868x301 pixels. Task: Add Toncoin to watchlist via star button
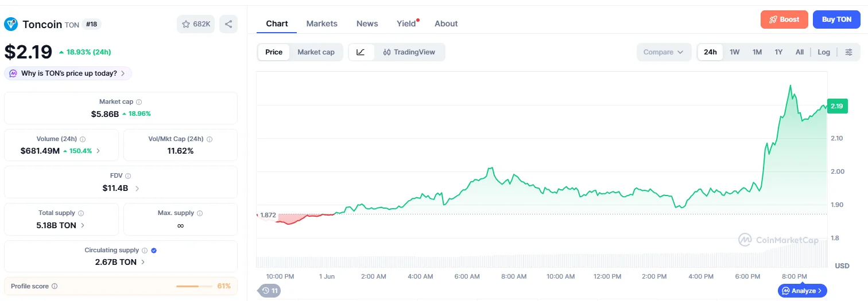pyautogui.click(x=196, y=24)
